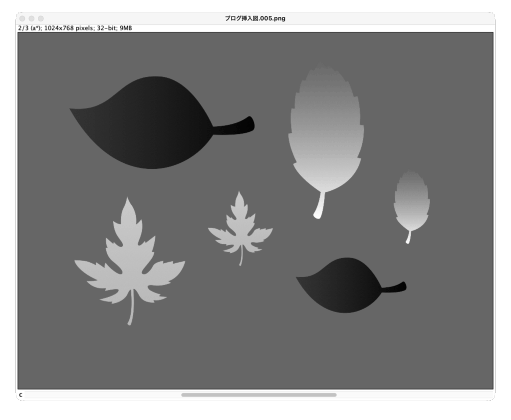Click the channel scrollbar track left of thumb

tap(100, 395)
